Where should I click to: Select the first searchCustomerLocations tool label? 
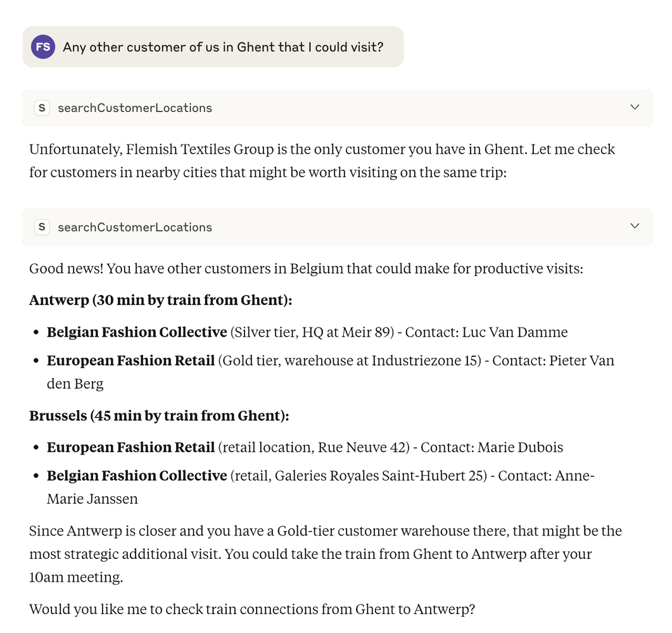pyautogui.click(x=135, y=108)
